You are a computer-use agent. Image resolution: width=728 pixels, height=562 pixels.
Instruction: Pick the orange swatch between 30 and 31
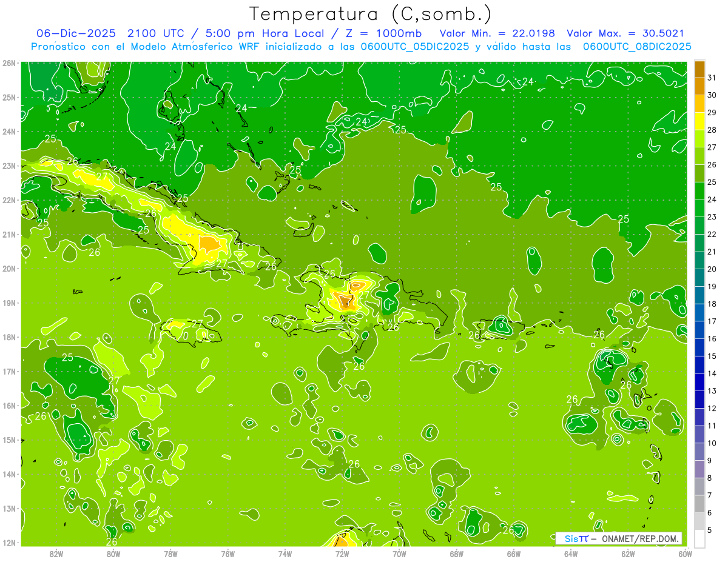pos(699,86)
